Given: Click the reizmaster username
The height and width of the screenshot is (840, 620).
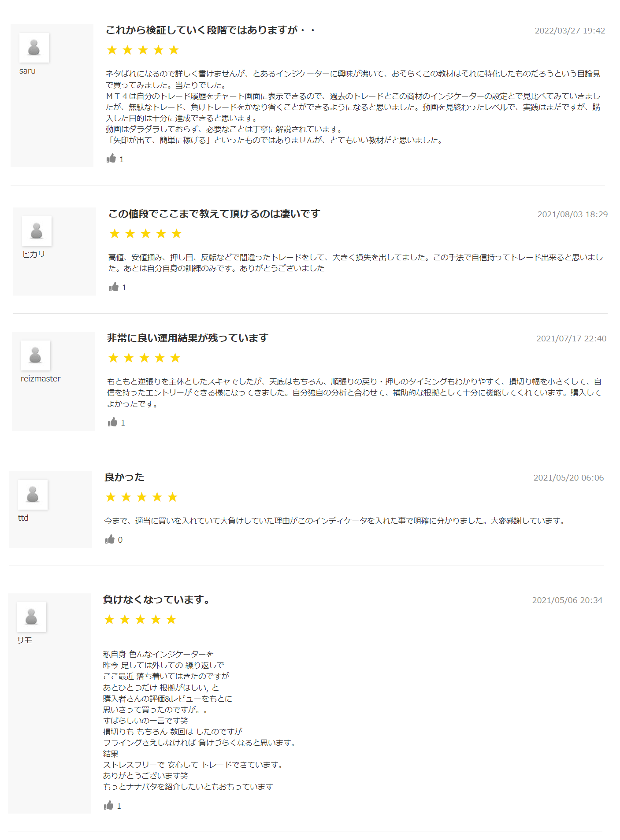Looking at the screenshot, I should tap(41, 379).
